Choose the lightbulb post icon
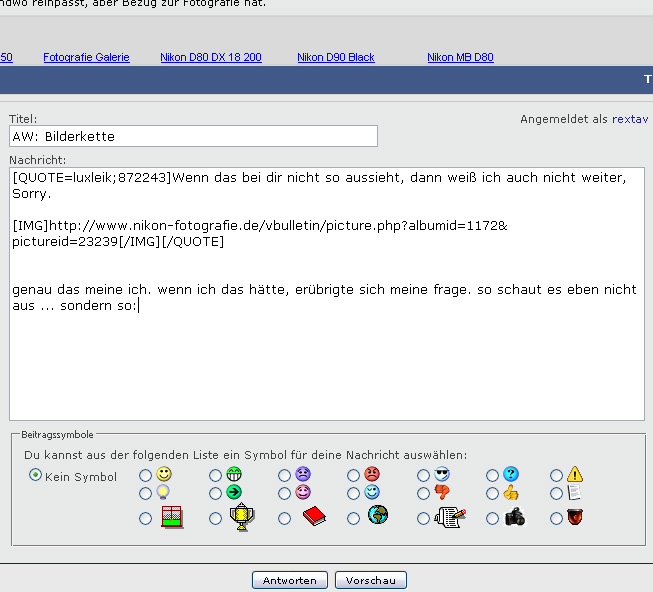The width and height of the screenshot is (653, 592). 163,492
